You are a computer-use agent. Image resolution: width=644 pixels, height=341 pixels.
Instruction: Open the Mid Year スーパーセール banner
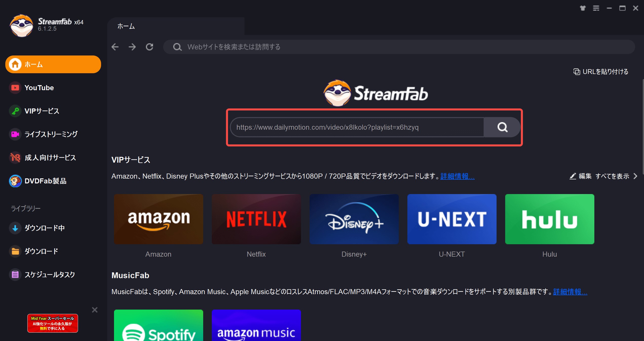pos(52,323)
